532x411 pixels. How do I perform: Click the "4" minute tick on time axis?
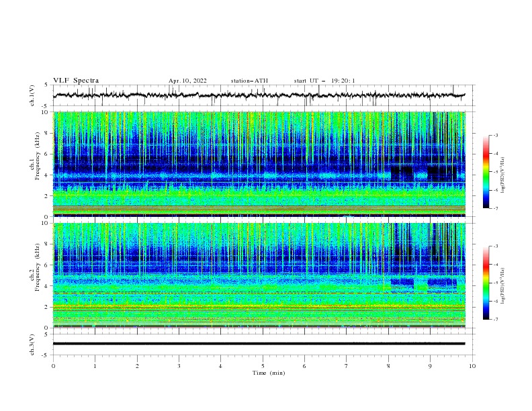click(220, 366)
